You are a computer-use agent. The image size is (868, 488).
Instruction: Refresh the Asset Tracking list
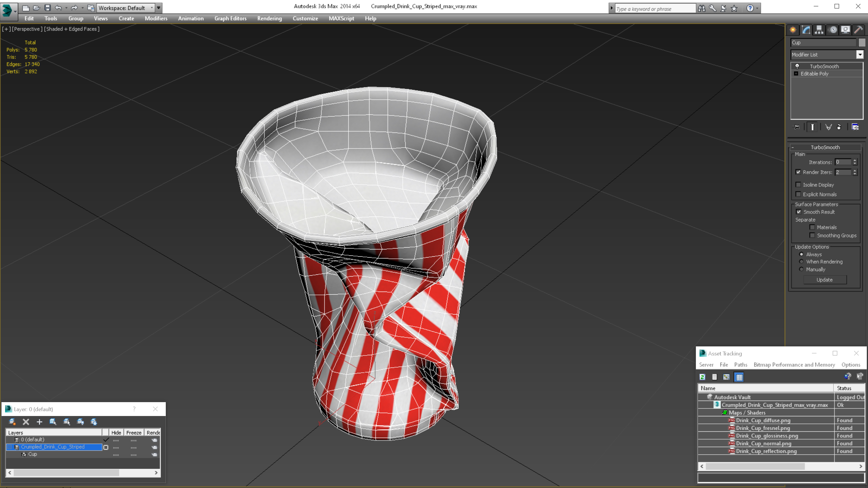703,377
